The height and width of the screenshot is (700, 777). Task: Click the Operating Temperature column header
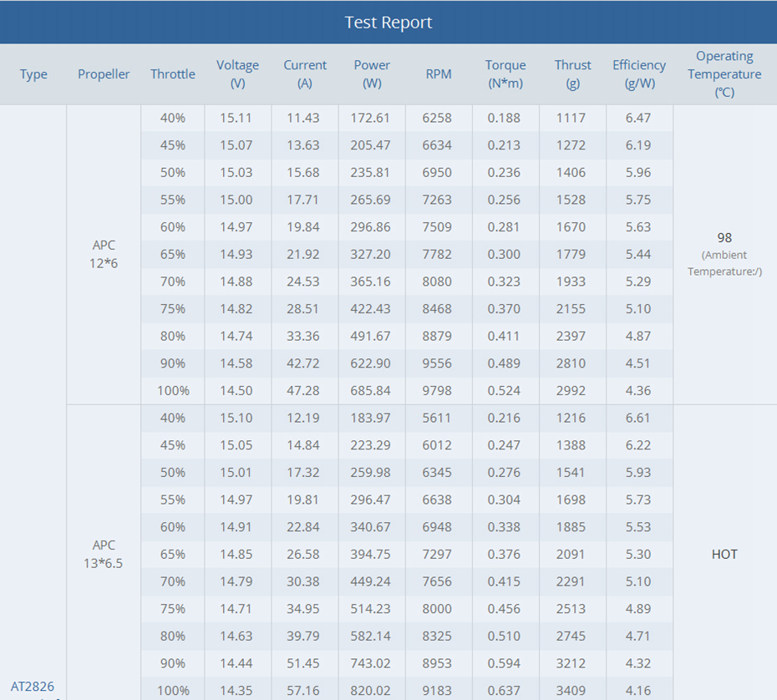[724, 74]
